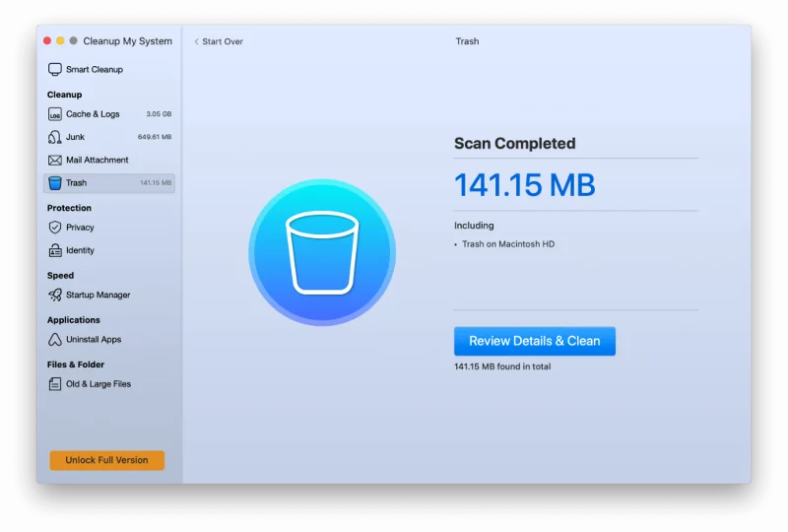The width and height of the screenshot is (788, 532).
Task: Click the 649.61 MB junk size value
Action: coord(155,137)
